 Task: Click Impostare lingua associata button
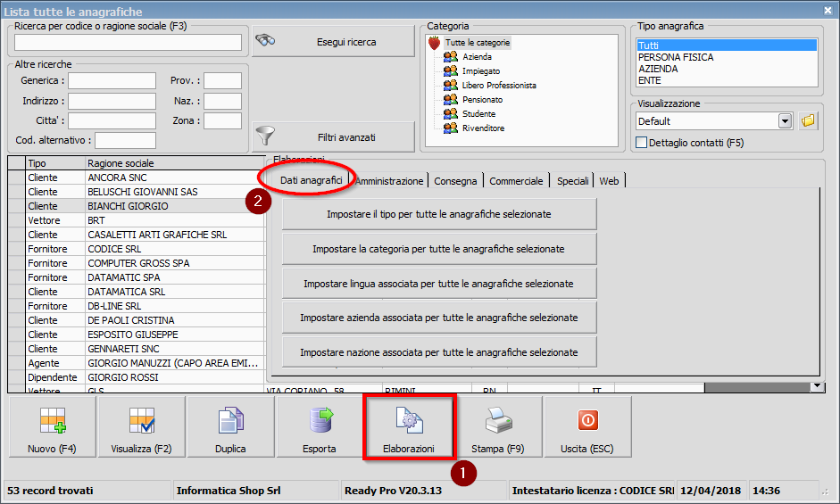(439, 284)
